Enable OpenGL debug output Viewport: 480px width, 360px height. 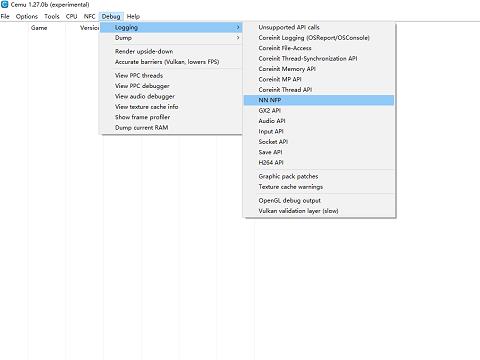tap(319, 200)
